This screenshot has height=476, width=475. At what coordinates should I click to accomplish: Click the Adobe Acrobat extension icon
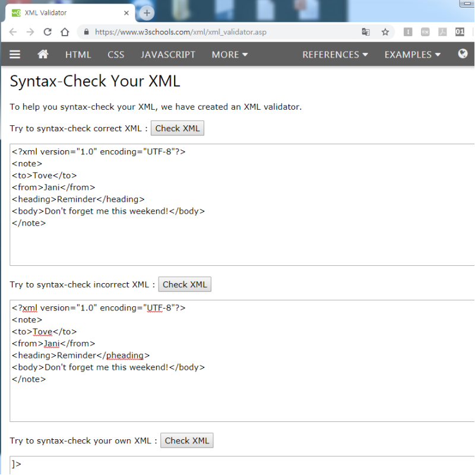pyautogui.click(x=442, y=32)
